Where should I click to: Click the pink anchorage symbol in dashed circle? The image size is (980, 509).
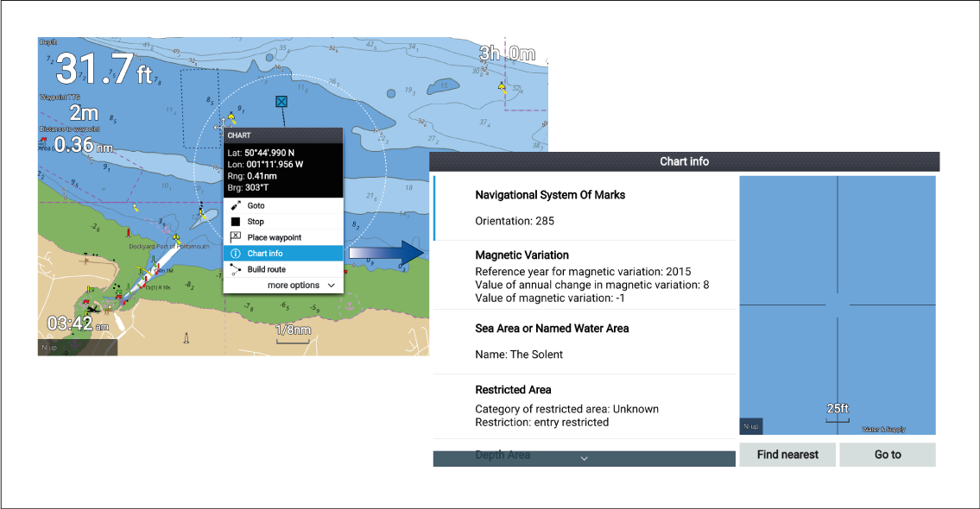[x=350, y=305]
